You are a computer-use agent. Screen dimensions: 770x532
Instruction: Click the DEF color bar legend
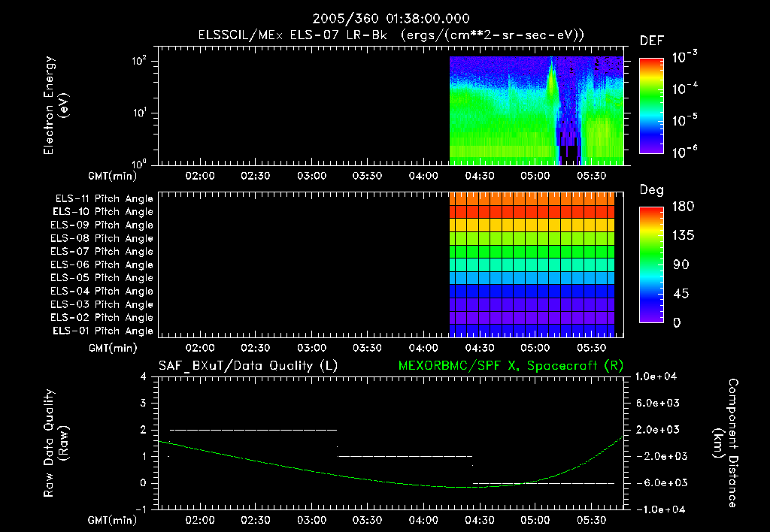651,105
